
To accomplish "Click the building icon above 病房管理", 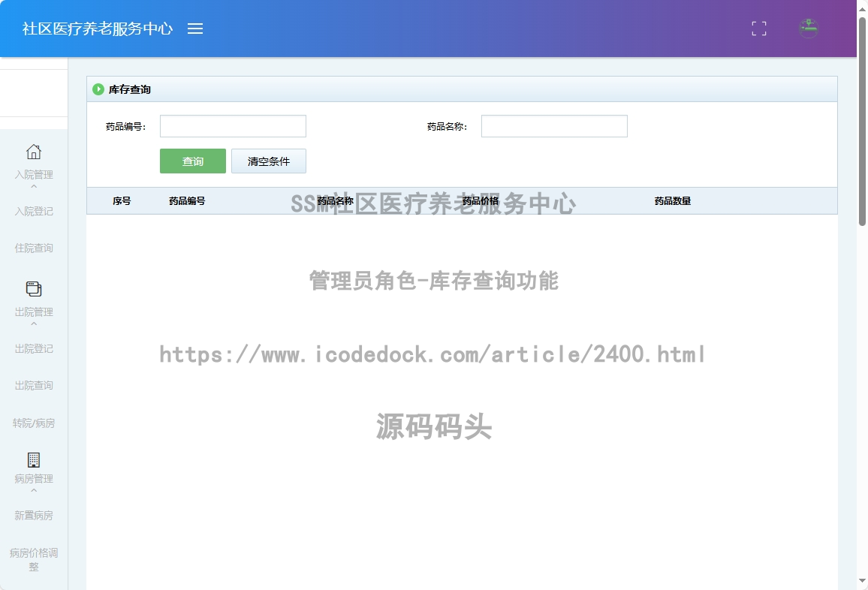I will coord(34,459).
